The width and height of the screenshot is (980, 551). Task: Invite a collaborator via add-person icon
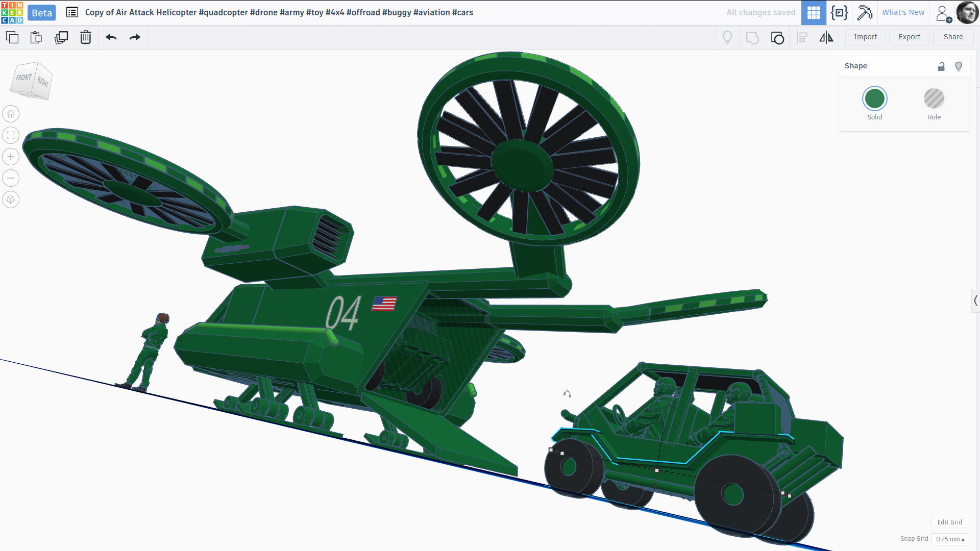click(x=943, y=13)
